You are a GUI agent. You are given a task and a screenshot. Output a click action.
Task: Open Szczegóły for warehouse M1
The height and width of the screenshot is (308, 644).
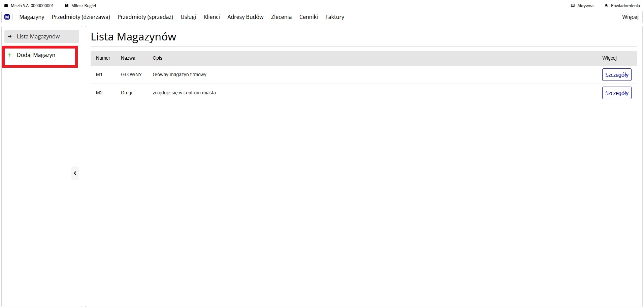pos(616,75)
